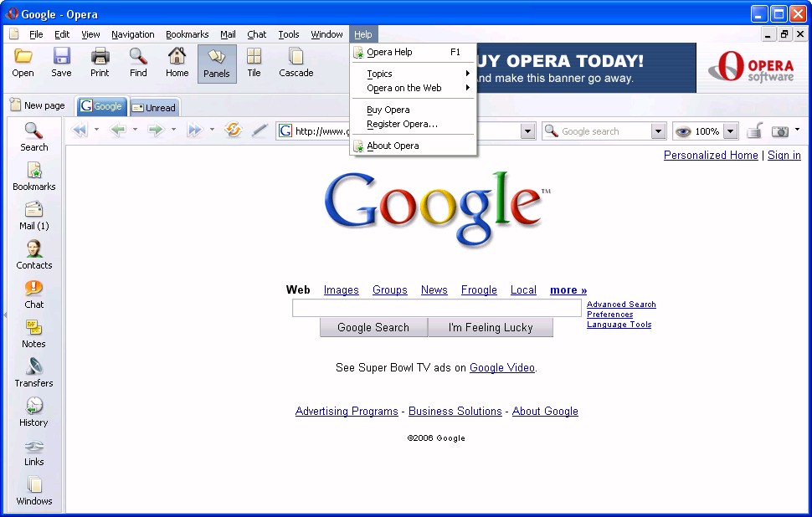Switch to the Unread tab

(154, 108)
